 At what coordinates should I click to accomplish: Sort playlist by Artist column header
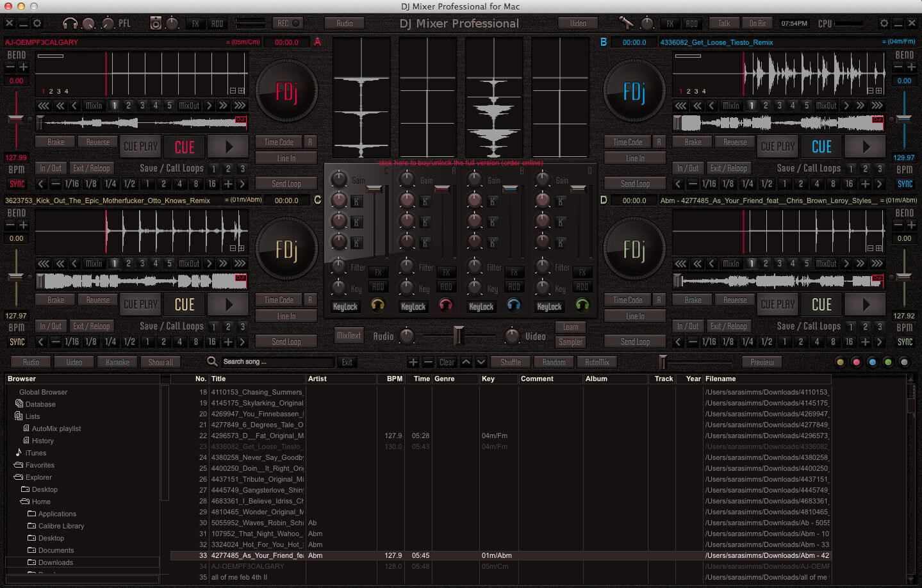(341, 379)
